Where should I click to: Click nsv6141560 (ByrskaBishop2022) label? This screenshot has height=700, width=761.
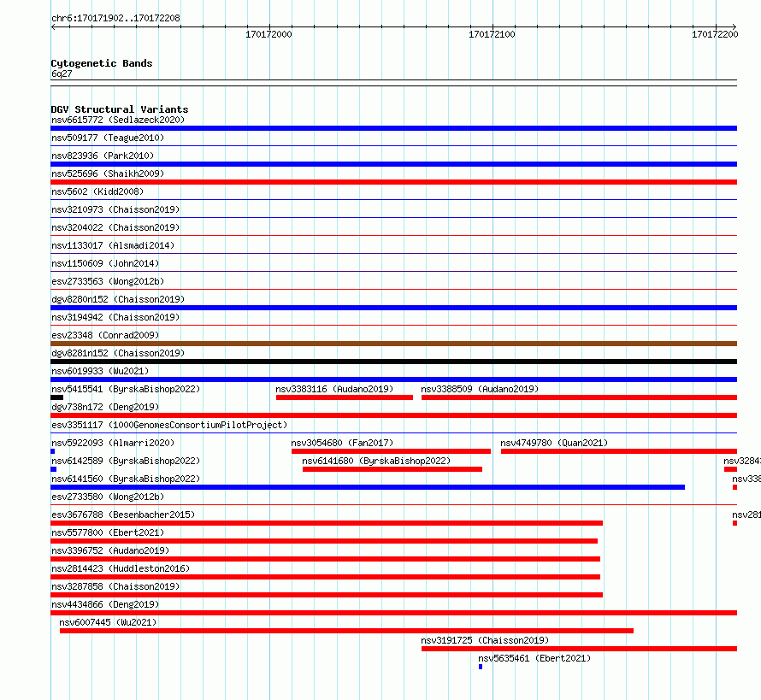point(126,479)
